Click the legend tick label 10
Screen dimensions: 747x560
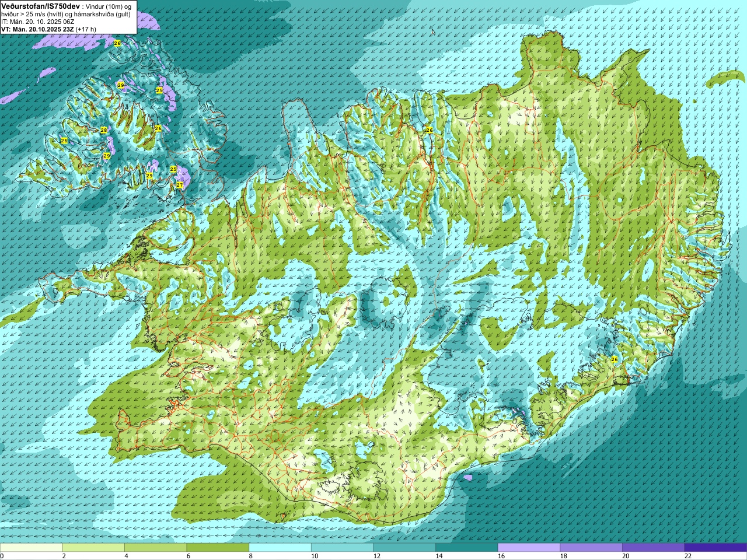(x=315, y=556)
